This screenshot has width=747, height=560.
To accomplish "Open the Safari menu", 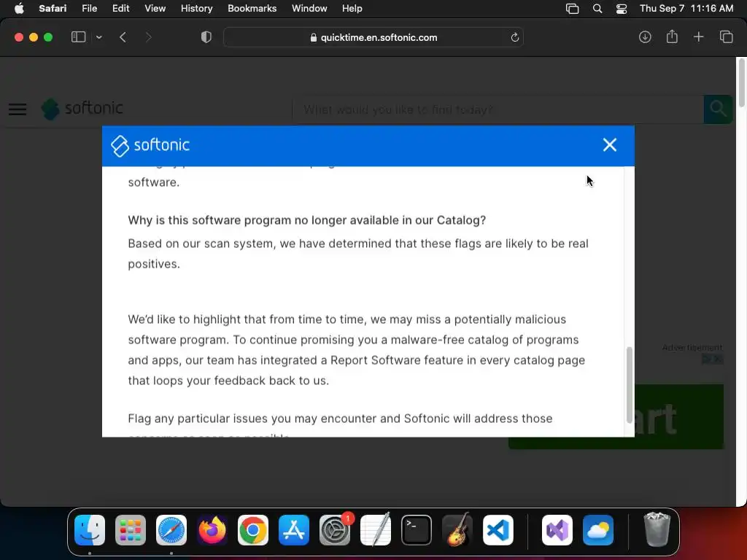I will click(53, 9).
